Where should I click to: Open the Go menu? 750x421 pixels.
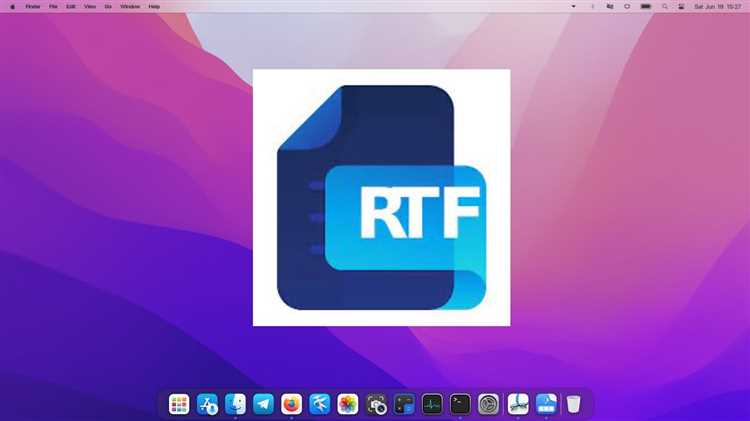(108, 7)
